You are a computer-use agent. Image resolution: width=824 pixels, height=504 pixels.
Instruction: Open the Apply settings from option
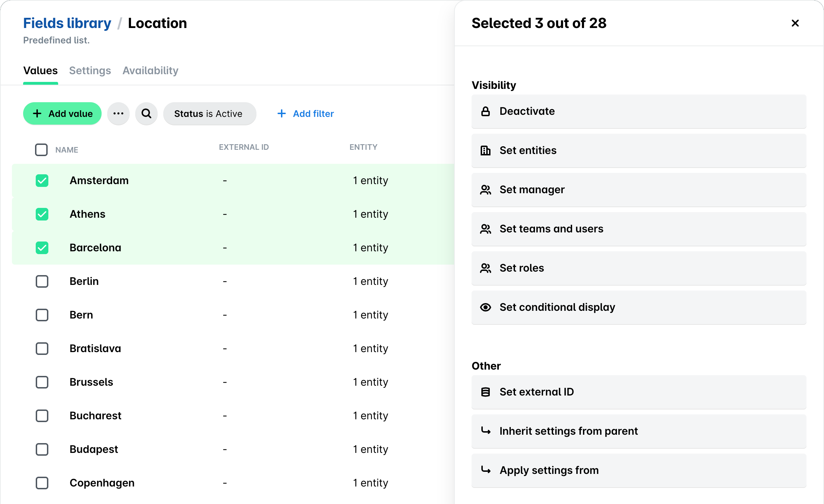click(639, 470)
